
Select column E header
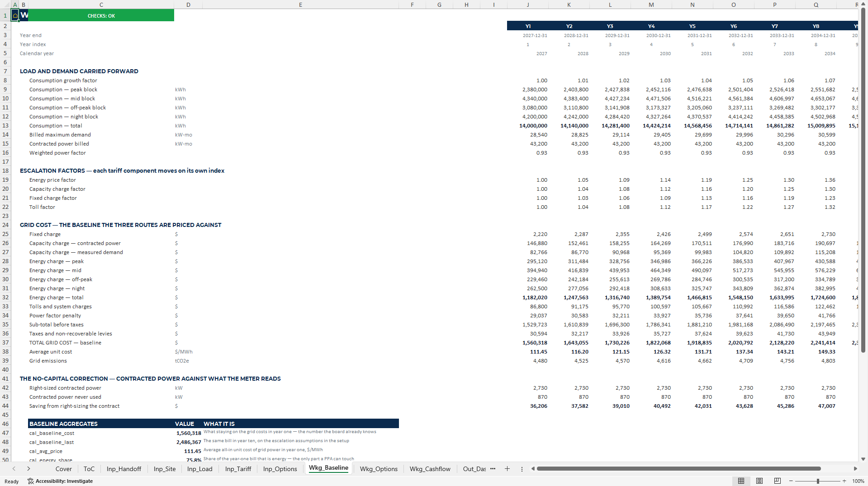(300, 5)
